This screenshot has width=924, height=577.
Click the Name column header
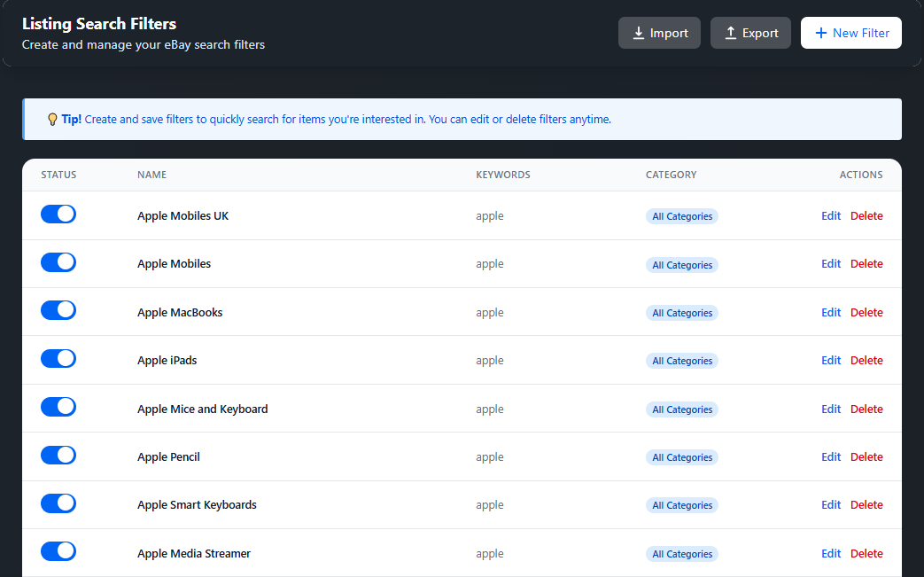tap(151, 175)
